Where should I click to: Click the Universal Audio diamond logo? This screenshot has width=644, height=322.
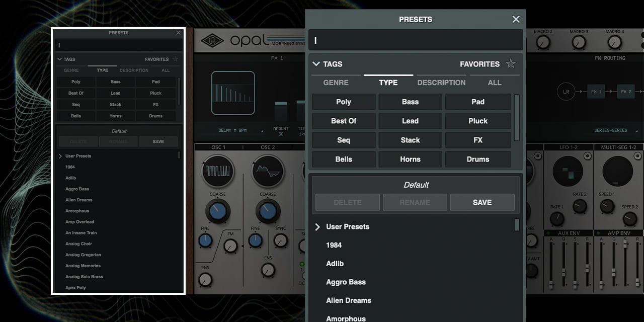[x=212, y=41]
